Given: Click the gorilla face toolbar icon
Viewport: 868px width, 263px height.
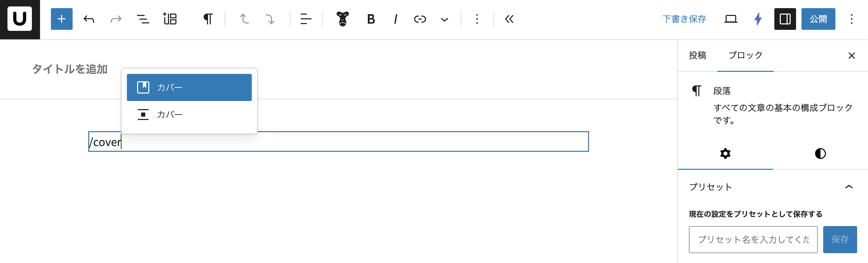Looking at the screenshot, I should (x=342, y=19).
